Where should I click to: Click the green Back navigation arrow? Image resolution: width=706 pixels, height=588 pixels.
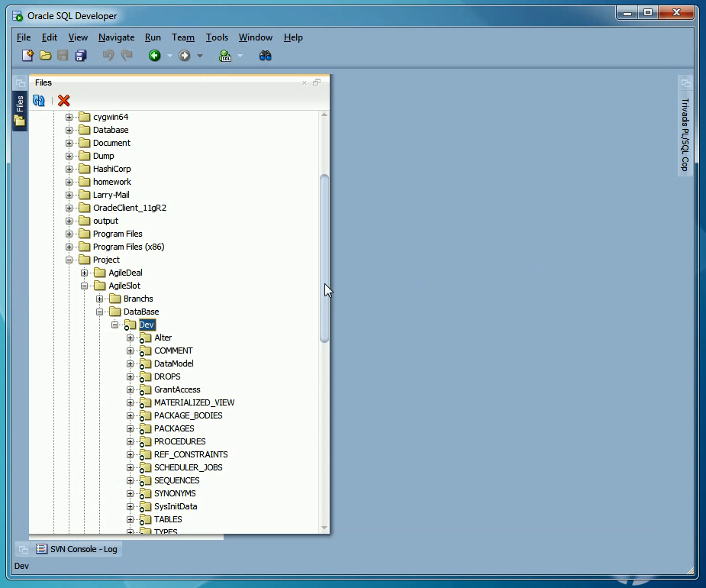click(154, 56)
